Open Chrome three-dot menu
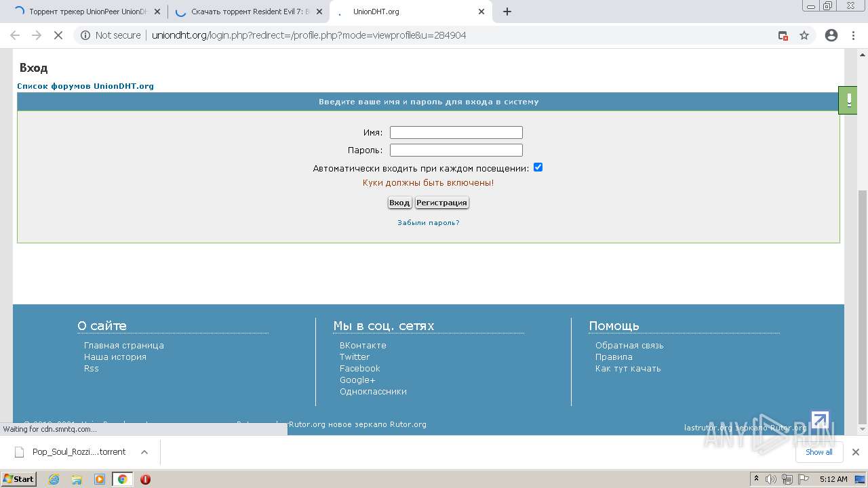The width and height of the screenshot is (868, 488). [853, 35]
